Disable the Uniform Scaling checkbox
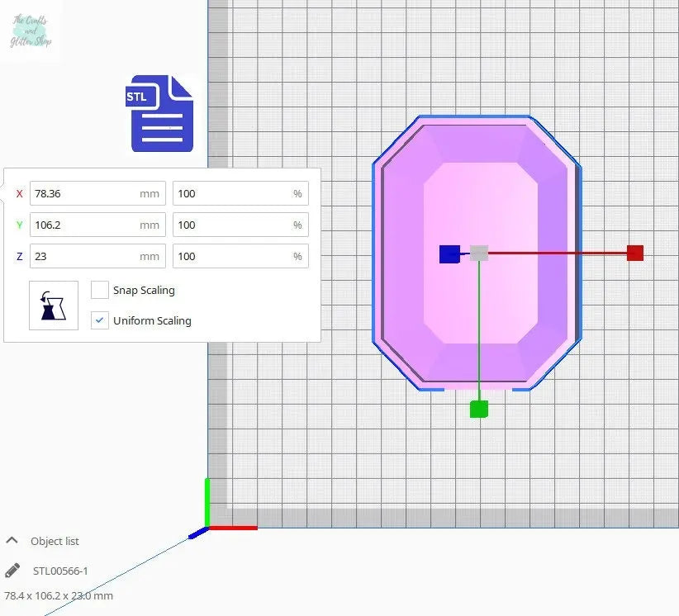The height and width of the screenshot is (616, 679). 100,320
